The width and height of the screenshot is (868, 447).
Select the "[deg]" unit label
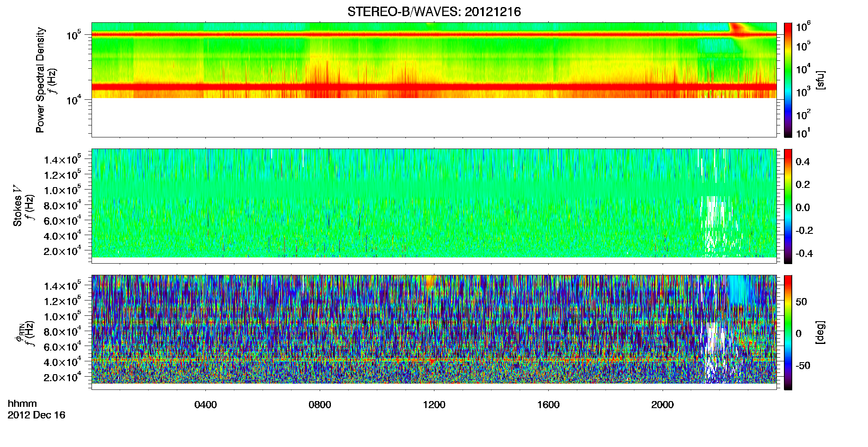[820, 332]
